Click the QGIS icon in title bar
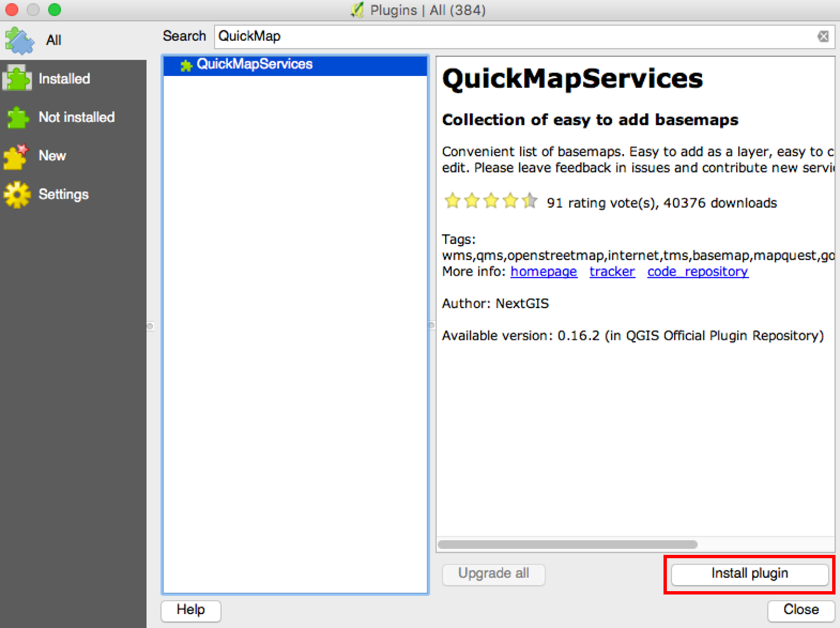 coord(357,10)
